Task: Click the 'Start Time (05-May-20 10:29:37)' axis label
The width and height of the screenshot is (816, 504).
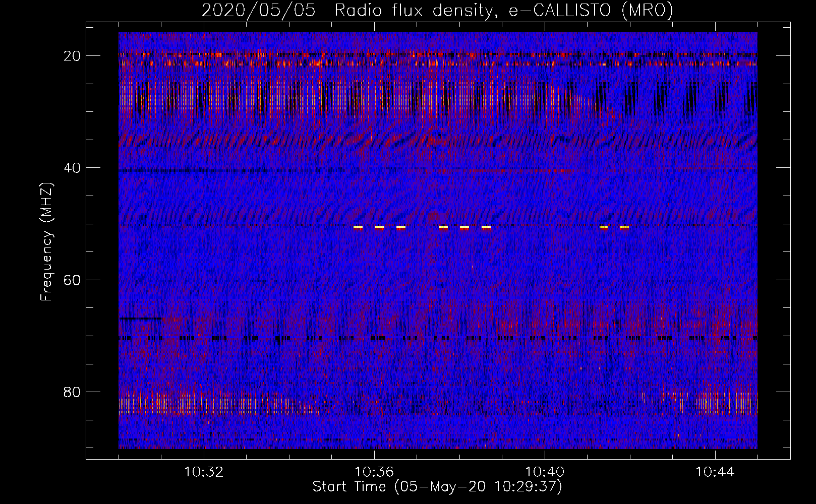Action: [x=437, y=487]
